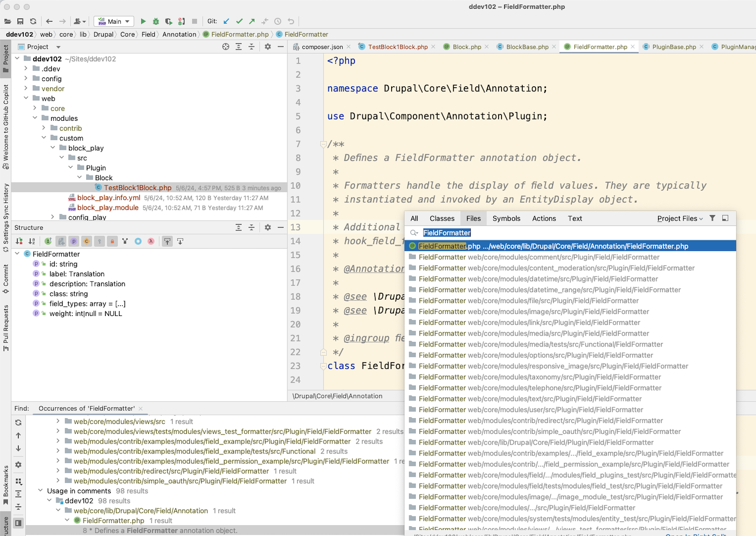Screen dimensions: 756x536
Task: Toggle Autoscroll to Source in Structure toolbar
Action: tap(167, 241)
